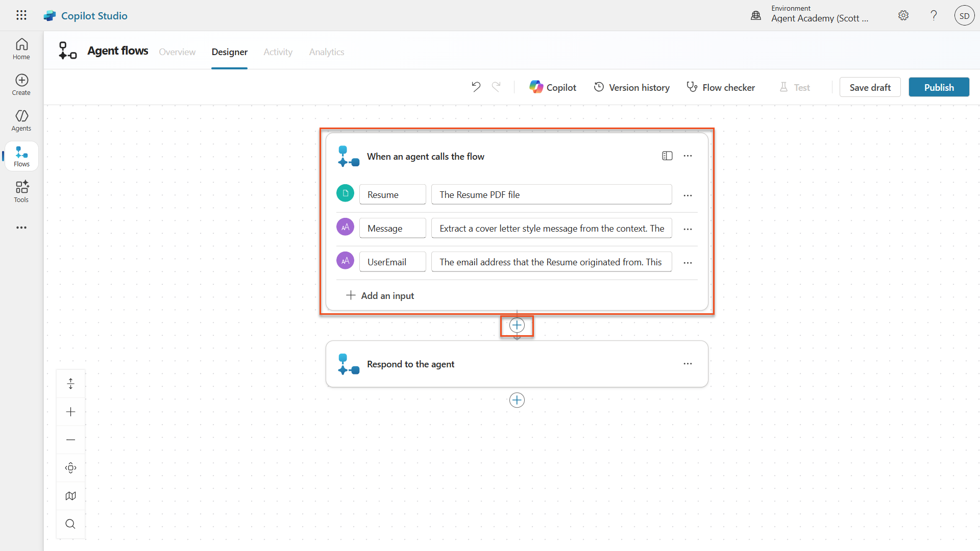The image size is (980, 551).
Task: Go Home using the sidebar icon
Action: [x=21, y=48]
